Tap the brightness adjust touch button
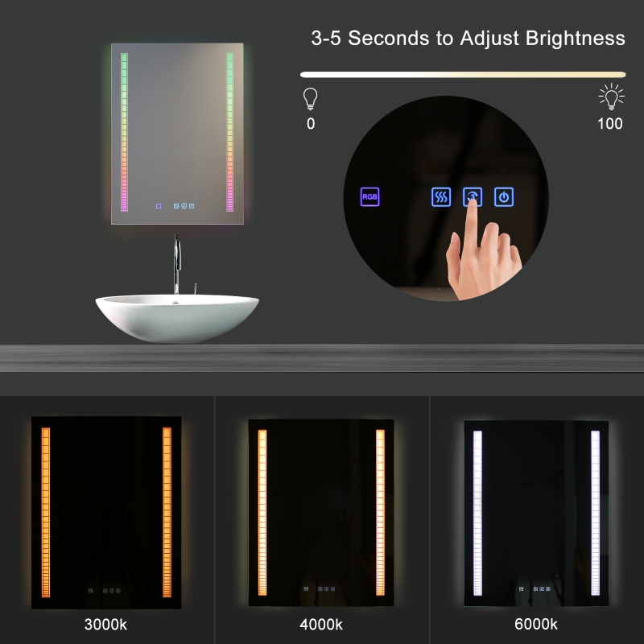644x644 pixels. tap(473, 196)
